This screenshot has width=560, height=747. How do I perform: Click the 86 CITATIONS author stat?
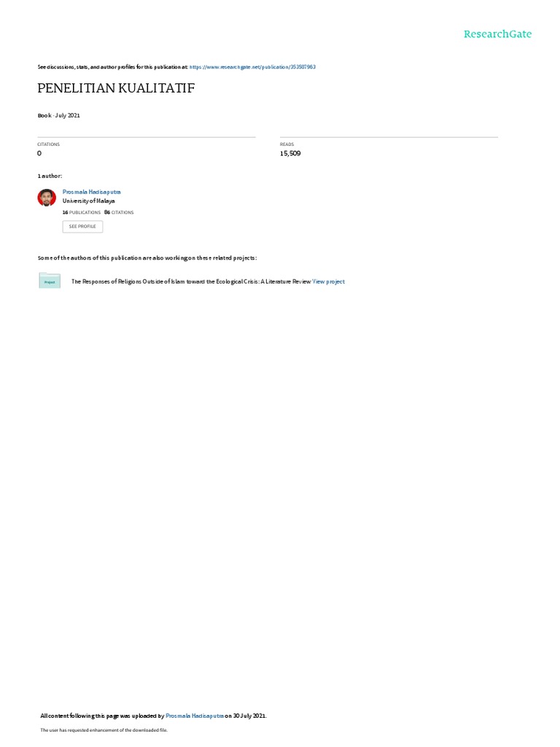click(119, 212)
